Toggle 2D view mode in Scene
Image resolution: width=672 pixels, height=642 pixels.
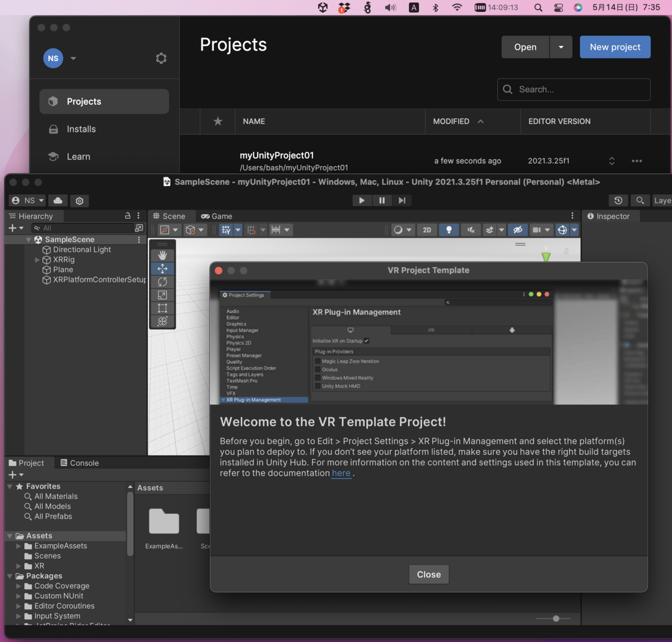pos(427,230)
